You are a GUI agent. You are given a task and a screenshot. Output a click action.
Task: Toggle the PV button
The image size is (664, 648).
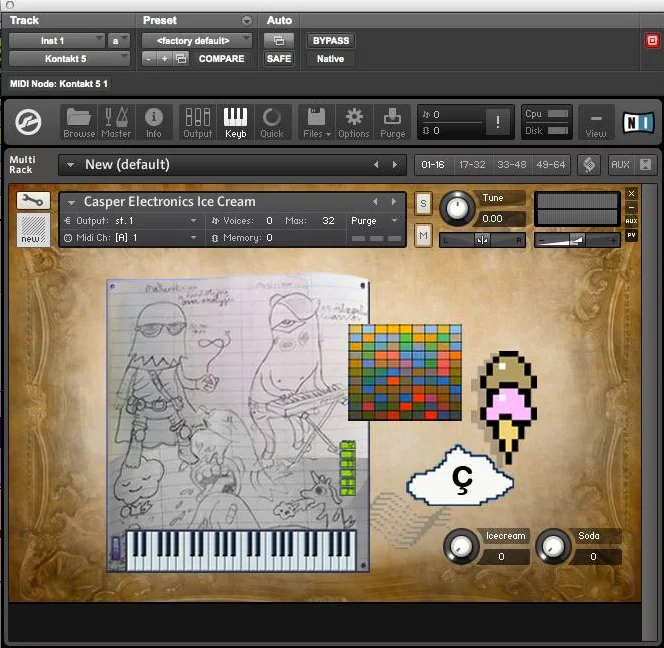pos(631,235)
